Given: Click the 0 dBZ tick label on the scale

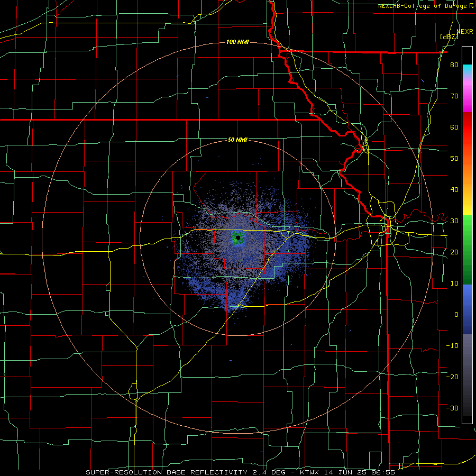Looking at the screenshot, I should [x=456, y=315].
